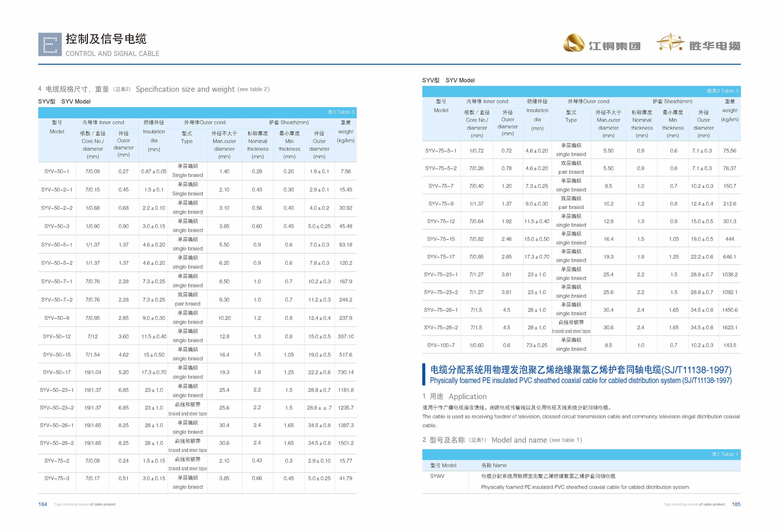The width and height of the screenshot is (779, 532).
Task: Select the SYV-75-5-2 model cell
Action: click(x=441, y=168)
